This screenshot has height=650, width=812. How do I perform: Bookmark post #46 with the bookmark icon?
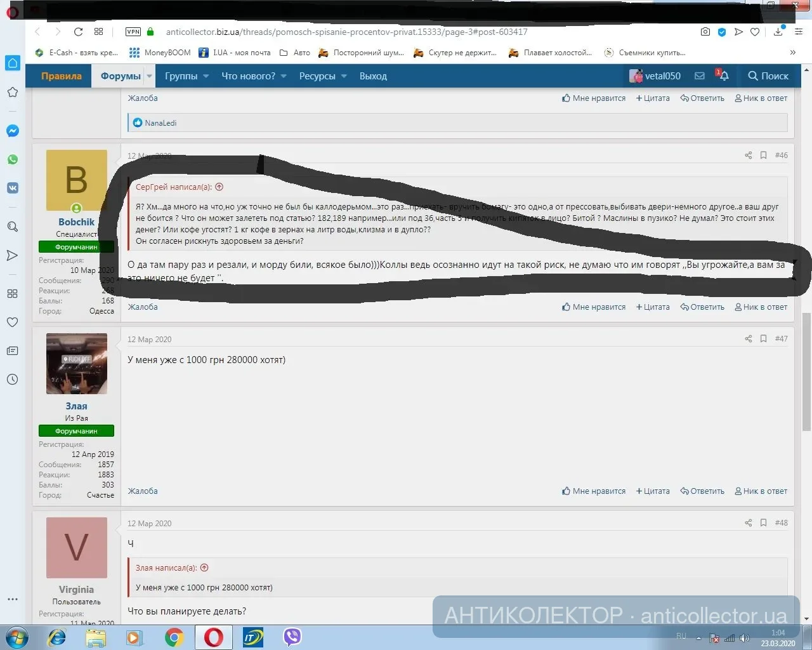point(763,155)
